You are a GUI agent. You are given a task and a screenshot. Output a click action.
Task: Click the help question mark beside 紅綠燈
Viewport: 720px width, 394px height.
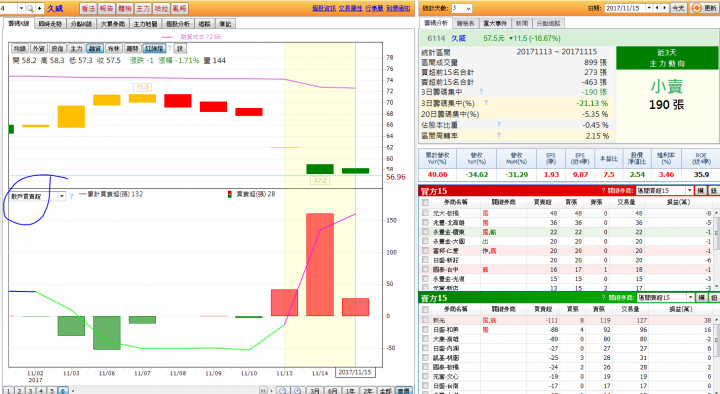[169, 48]
